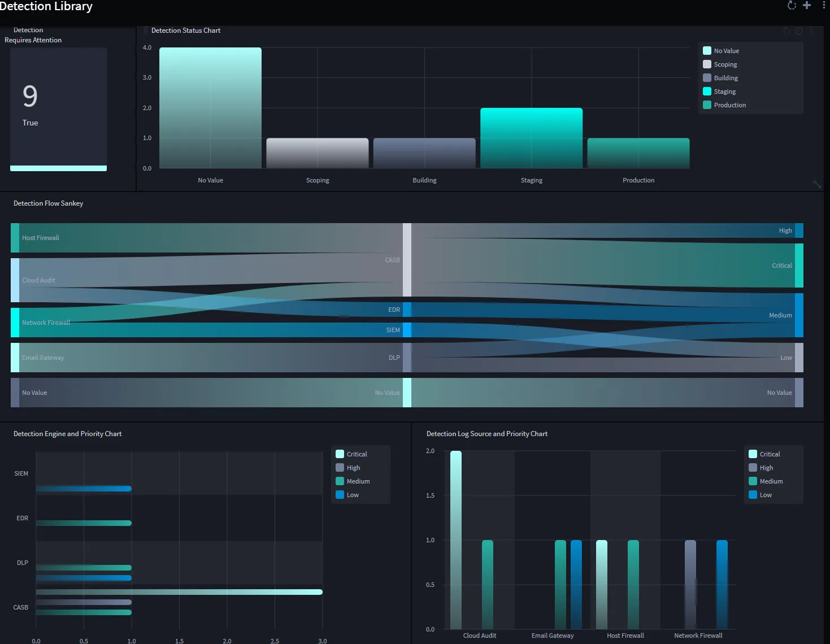Click the Staging bar in status chart

click(x=531, y=138)
